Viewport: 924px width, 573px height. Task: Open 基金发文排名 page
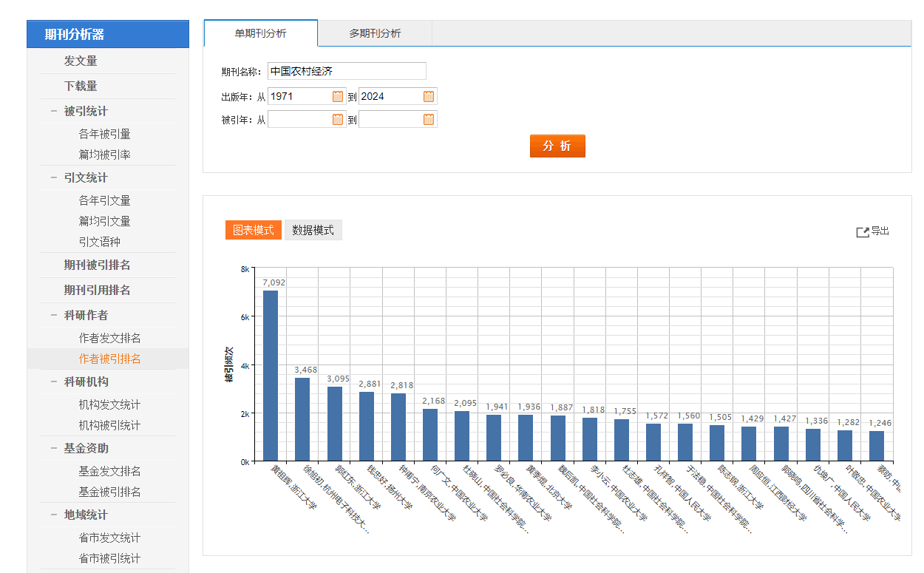point(110,471)
